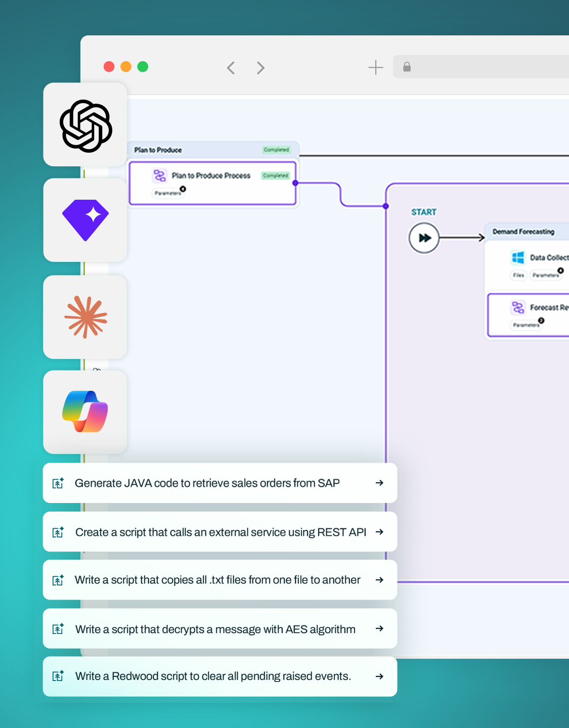Open Parameters badge under Data Collect

click(546, 275)
